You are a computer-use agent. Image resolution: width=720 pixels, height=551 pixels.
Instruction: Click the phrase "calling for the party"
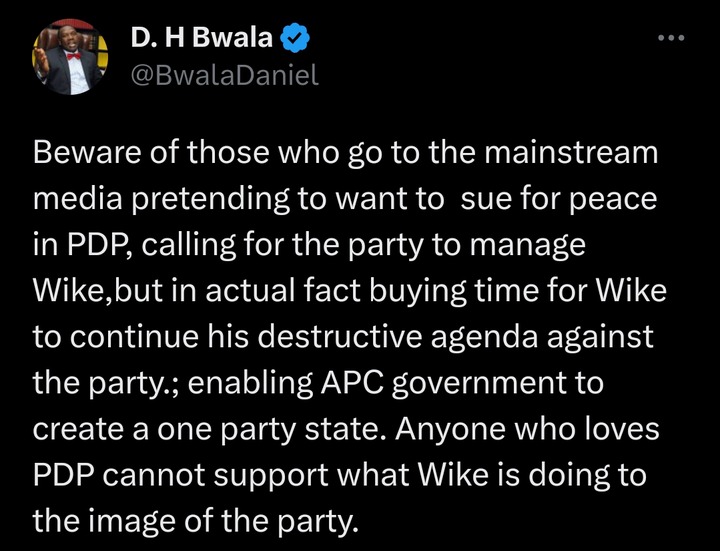coord(282,245)
